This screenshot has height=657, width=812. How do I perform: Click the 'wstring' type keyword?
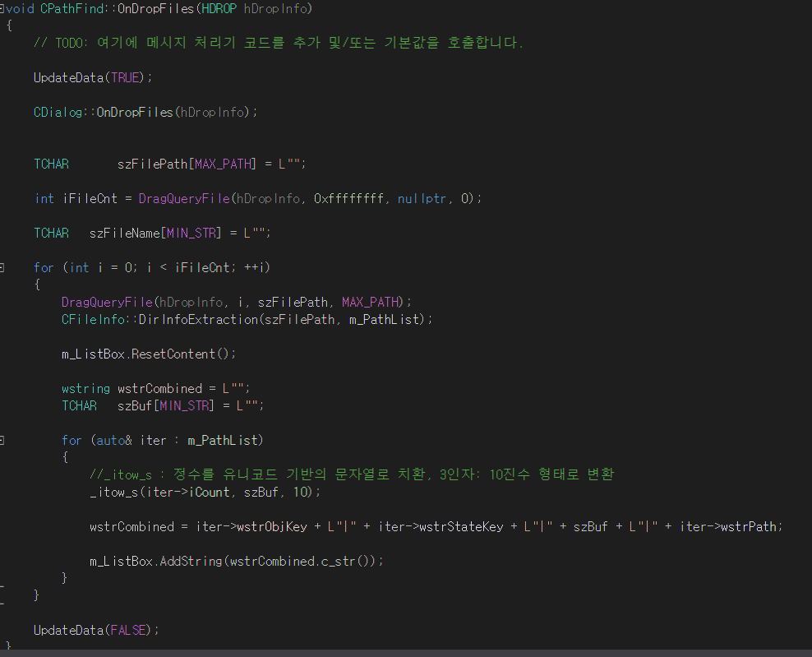86,389
